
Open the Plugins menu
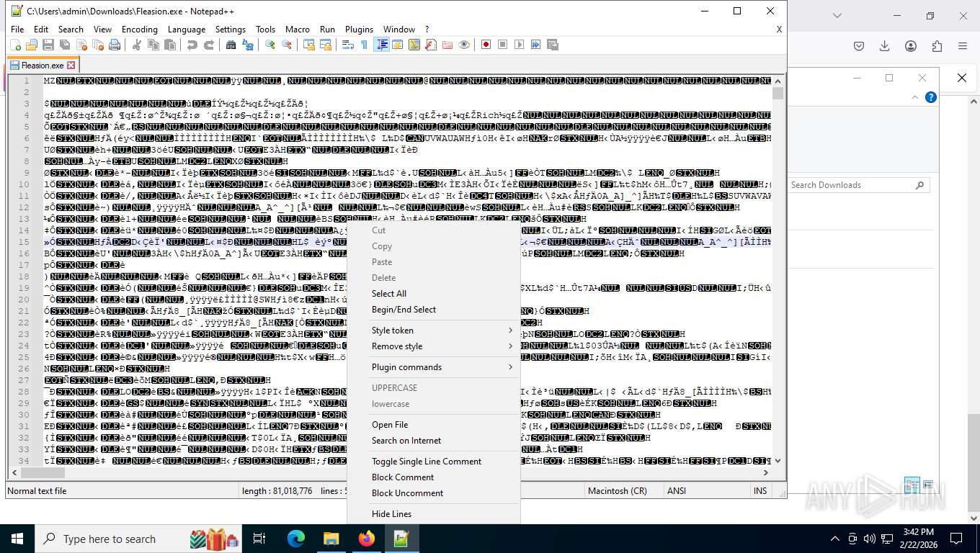point(359,30)
